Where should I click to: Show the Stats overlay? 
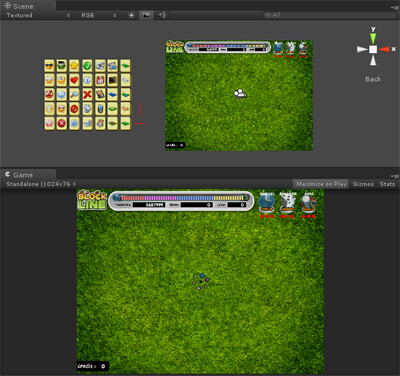pos(387,184)
